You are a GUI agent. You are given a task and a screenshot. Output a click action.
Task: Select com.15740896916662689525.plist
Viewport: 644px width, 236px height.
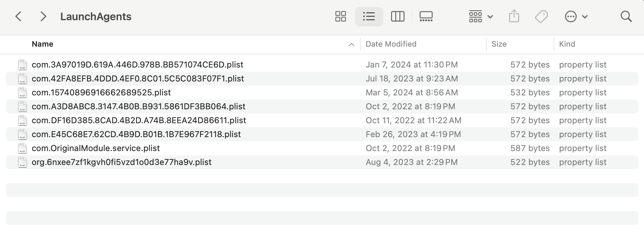pyautogui.click(x=101, y=93)
